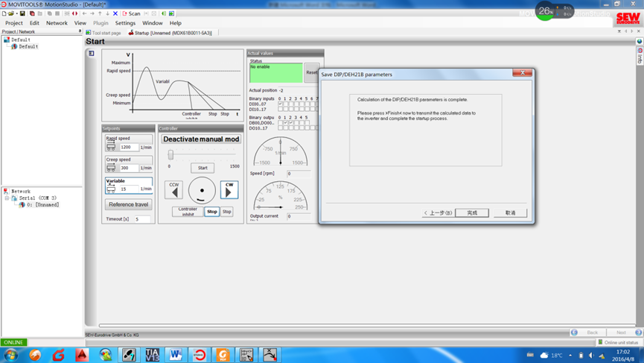Open TIA Portal from the taskbar
The width and height of the screenshot is (644, 363).
(152, 355)
